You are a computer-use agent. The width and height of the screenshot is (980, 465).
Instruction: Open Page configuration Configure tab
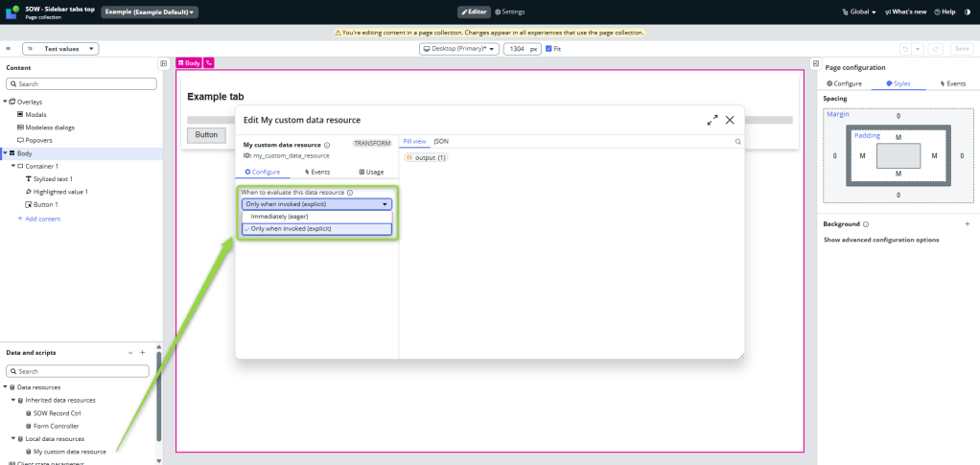844,83
